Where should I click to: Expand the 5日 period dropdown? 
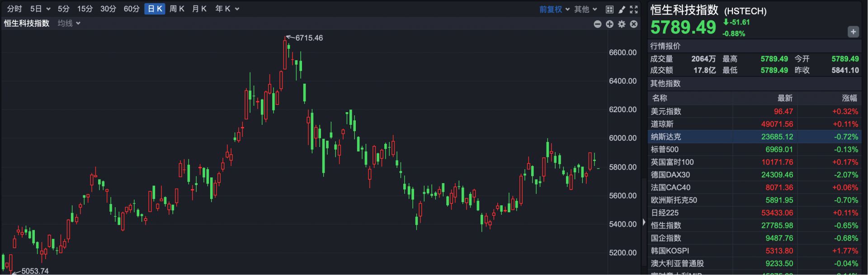40,9
